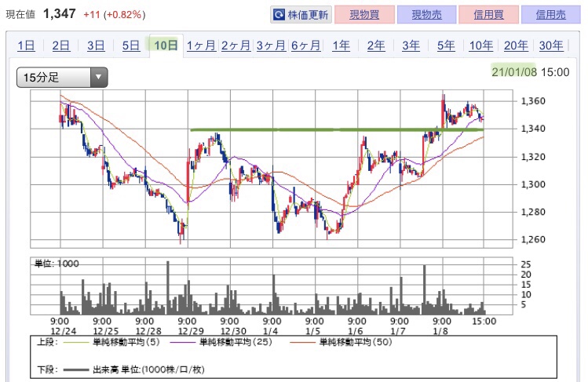Click the +11 (+0.82%) change value

[114, 15]
